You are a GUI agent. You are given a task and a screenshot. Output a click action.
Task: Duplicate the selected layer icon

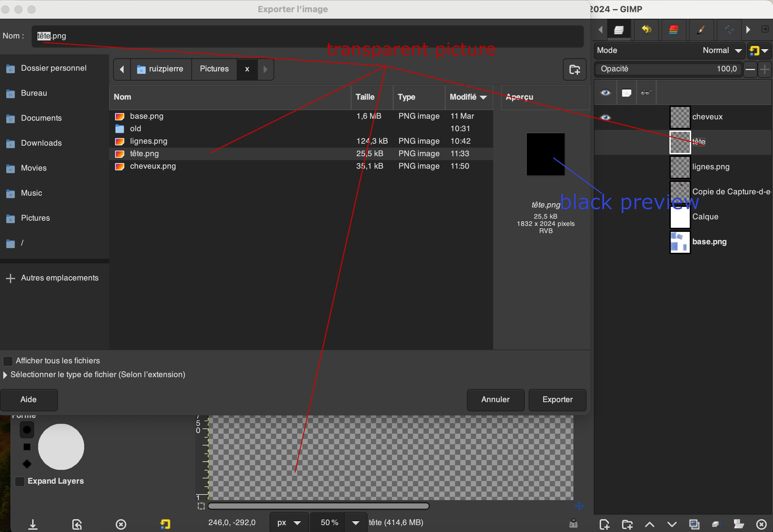click(694, 524)
